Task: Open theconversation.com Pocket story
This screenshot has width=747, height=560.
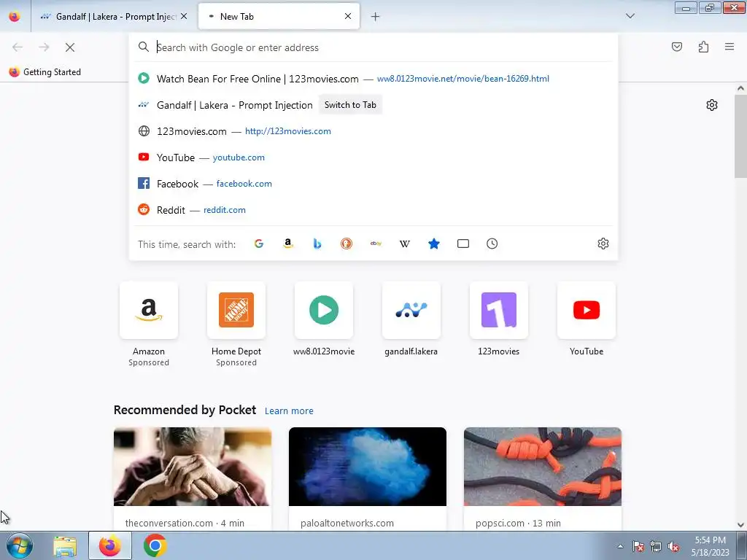Action: pyautogui.click(x=193, y=478)
